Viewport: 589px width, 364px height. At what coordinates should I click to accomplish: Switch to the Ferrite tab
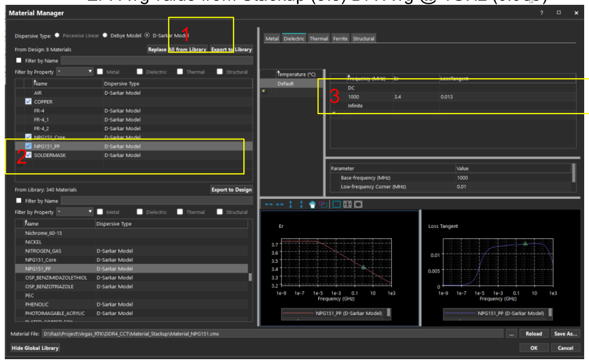pos(340,38)
